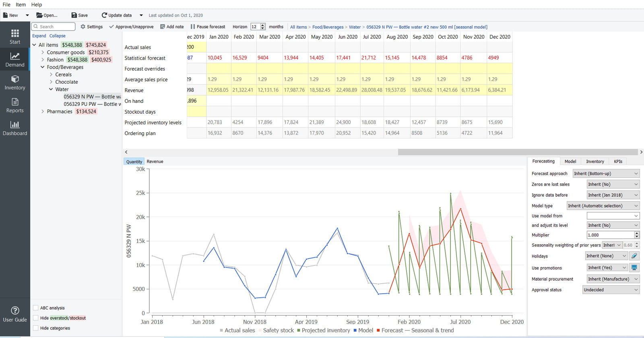644x338 pixels.
Task: Open the Item menu
Action: tap(21, 4)
